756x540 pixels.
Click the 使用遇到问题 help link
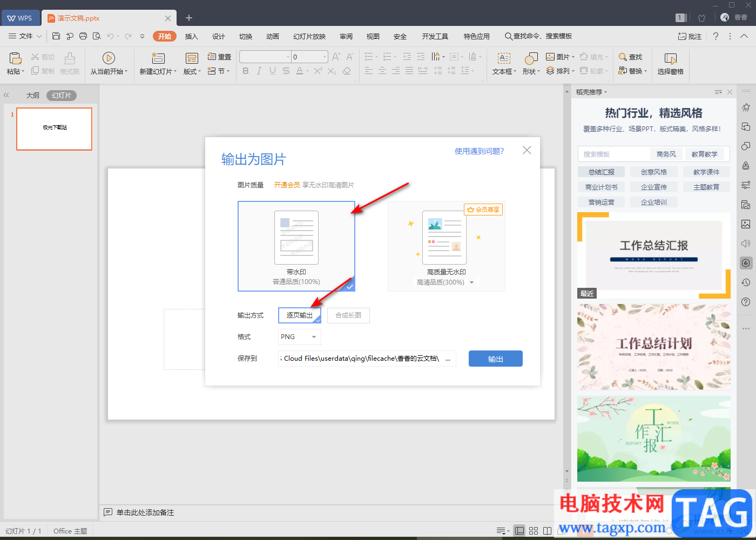tap(480, 151)
